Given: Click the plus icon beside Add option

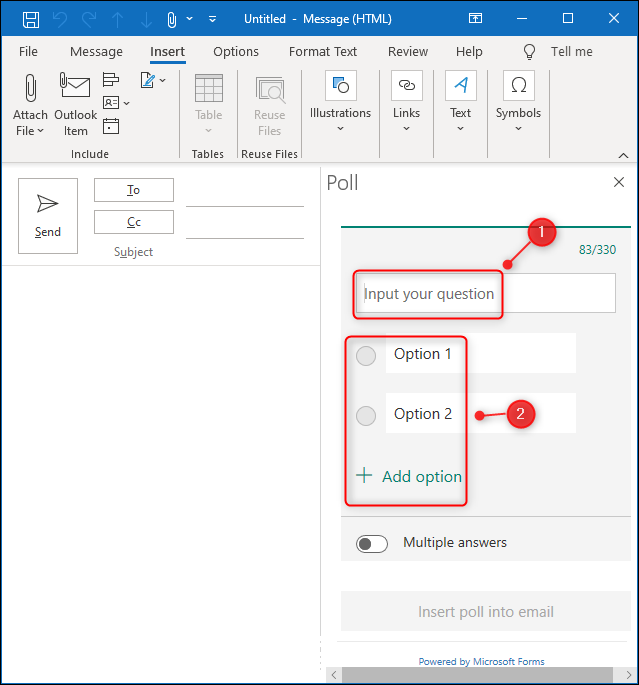Looking at the screenshot, I should pyautogui.click(x=364, y=476).
